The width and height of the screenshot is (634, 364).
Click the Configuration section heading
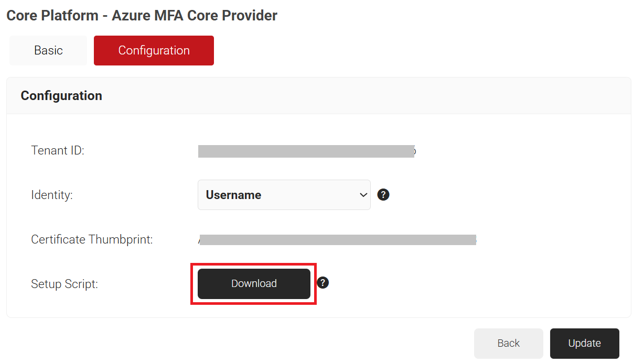(61, 96)
